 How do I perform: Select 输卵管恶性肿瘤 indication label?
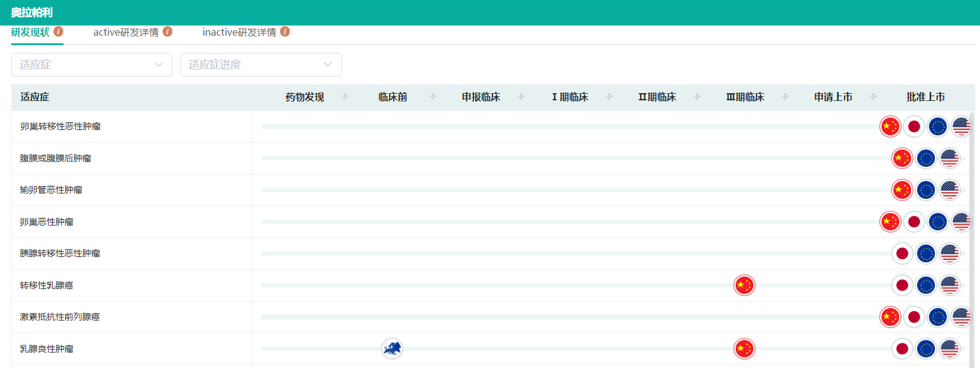click(51, 190)
